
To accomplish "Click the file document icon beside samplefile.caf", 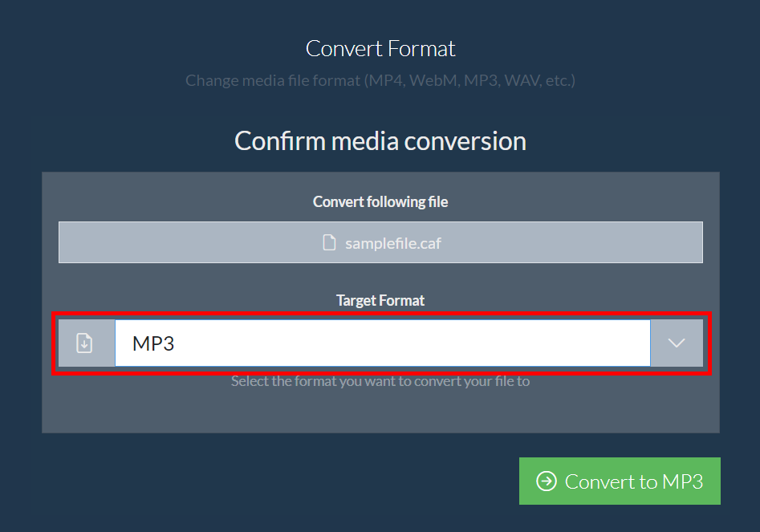I will click(x=329, y=242).
